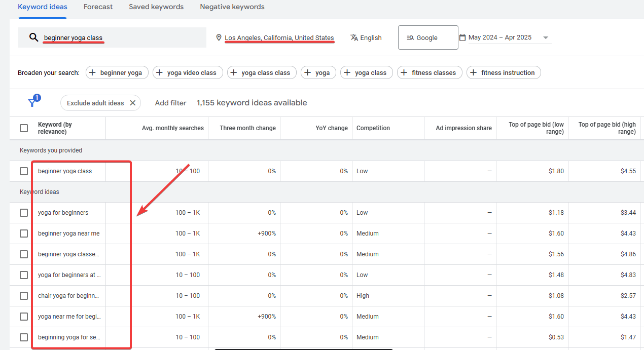Click the Los Angeles, California location link
The width and height of the screenshot is (644, 350).
tap(279, 37)
